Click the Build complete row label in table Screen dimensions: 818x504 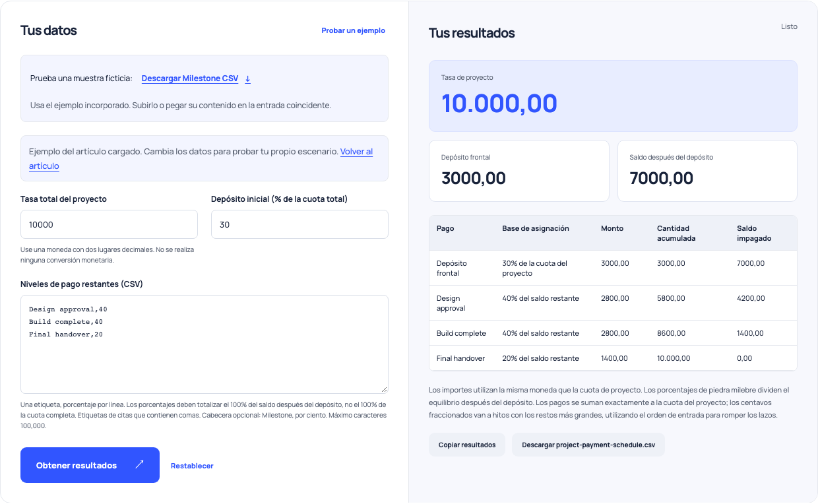pos(461,333)
